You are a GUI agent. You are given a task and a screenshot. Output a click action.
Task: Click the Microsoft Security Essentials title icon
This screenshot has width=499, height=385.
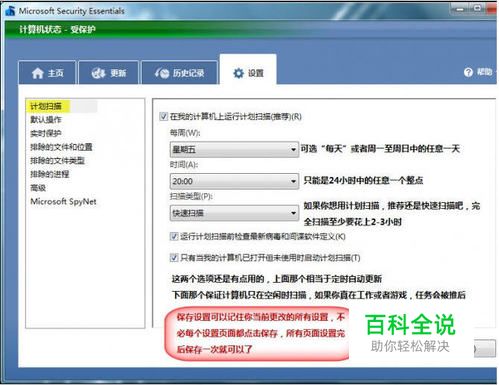tap(10, 11)
